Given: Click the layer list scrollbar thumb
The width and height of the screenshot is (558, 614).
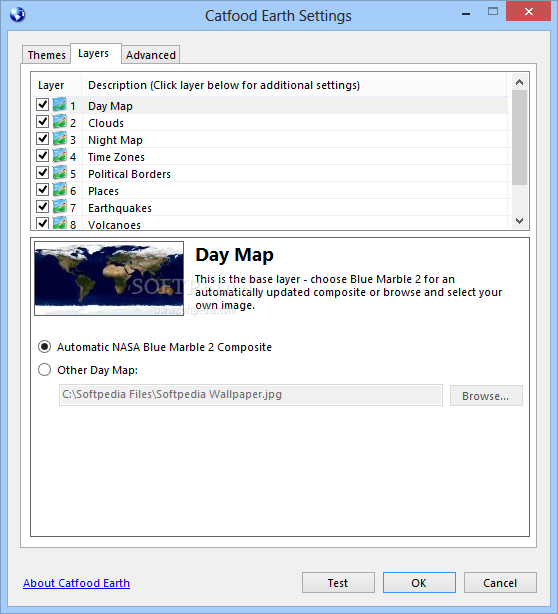Looking at the screenshot, I should (x=520, y=137).
